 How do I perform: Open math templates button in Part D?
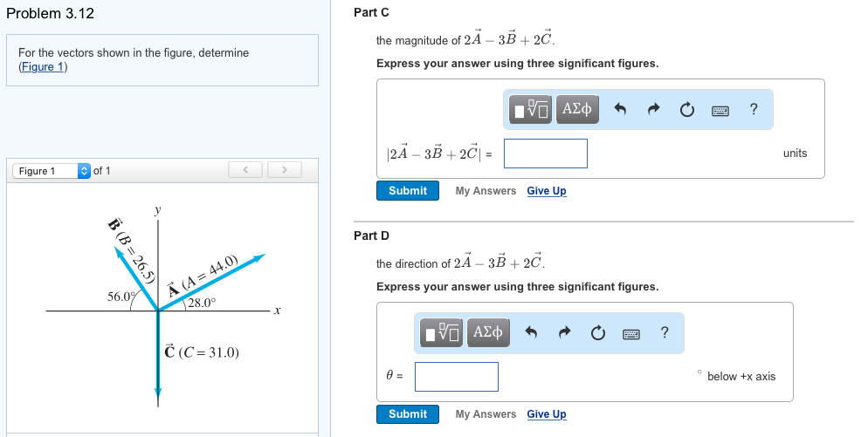click(x=443, y=332)
